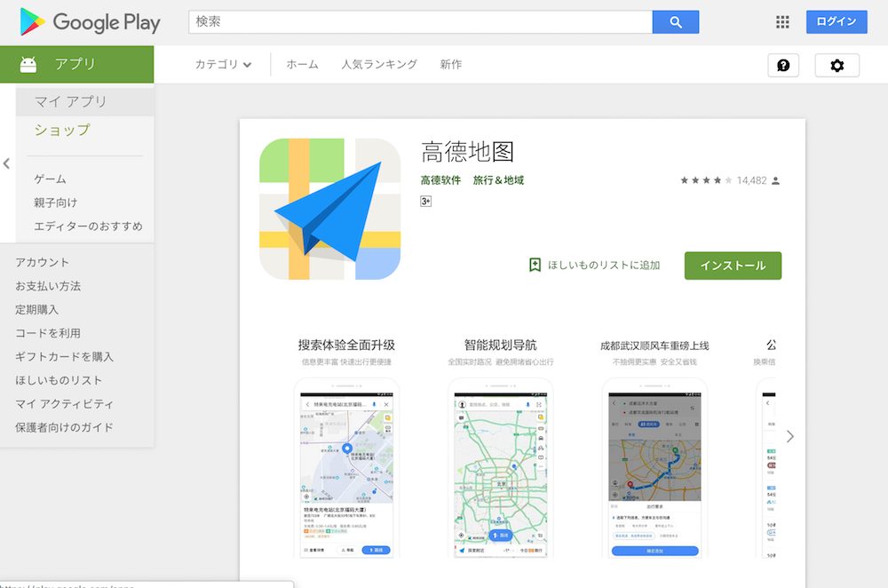Open the help question mark icon

coord(783,65)
